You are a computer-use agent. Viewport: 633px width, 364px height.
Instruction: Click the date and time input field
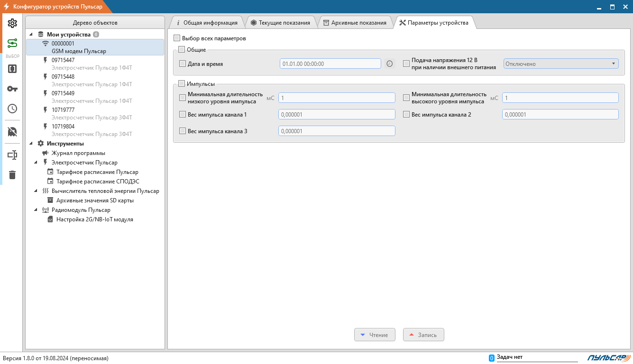point(330,64)
